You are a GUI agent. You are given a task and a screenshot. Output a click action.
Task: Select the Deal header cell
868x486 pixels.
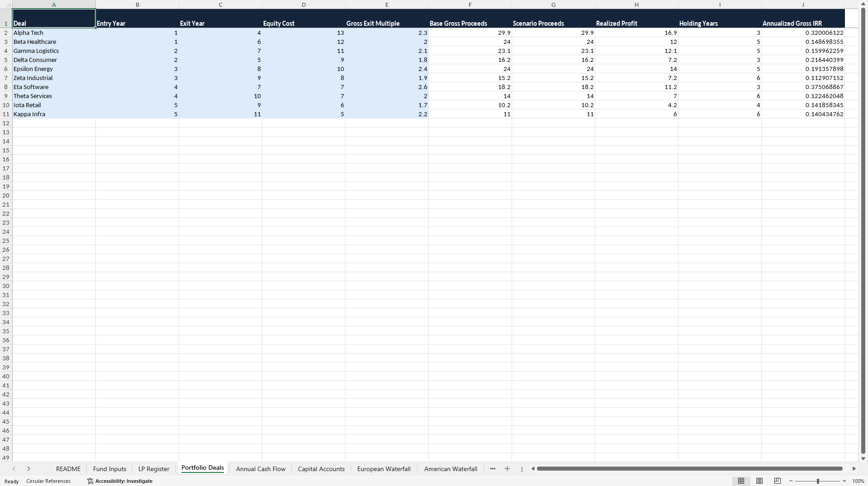coord(54,19)
